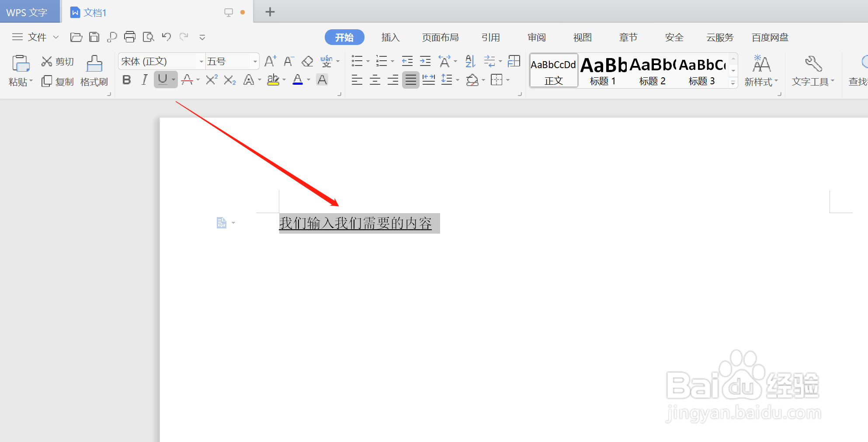Expand the styles gallery list
Screen dimensions: 868x442
(x=733, y=83)
